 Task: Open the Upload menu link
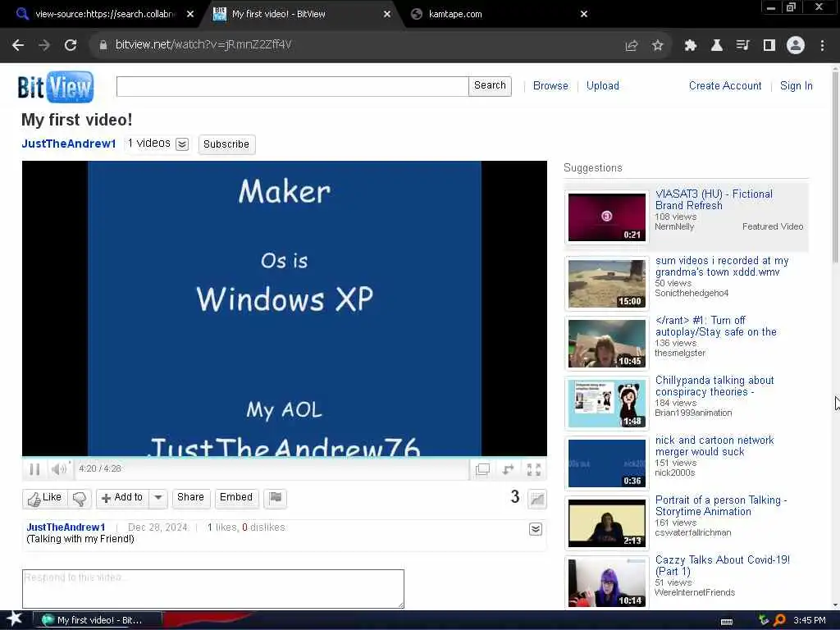603,85
